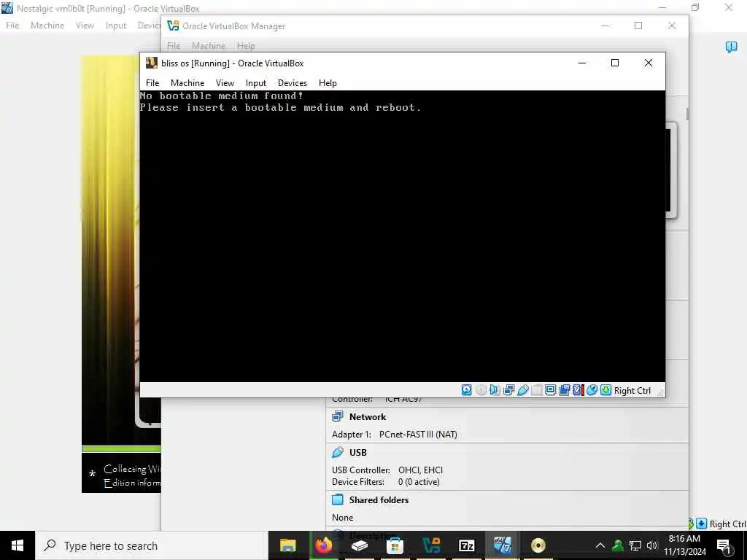Switch to VirtualBox Manager taskbar icon
The width and height of the screenshot is (747, 560).
coord(430,545)
